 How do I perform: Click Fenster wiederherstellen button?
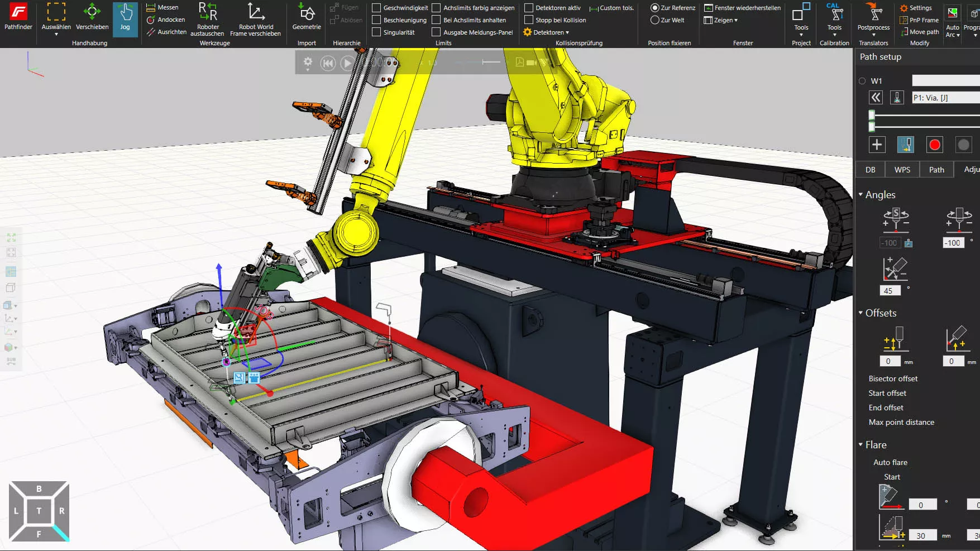tap(742, 8)
